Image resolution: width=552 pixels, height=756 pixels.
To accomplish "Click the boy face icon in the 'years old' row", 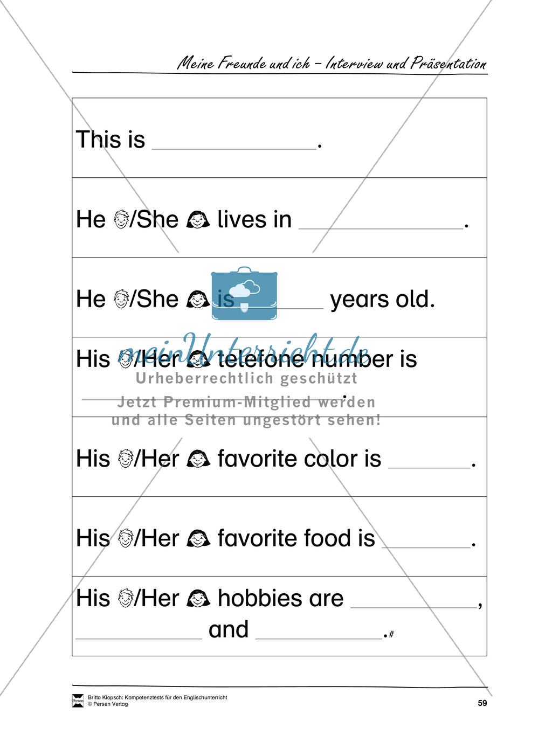I will coord(121,299).
